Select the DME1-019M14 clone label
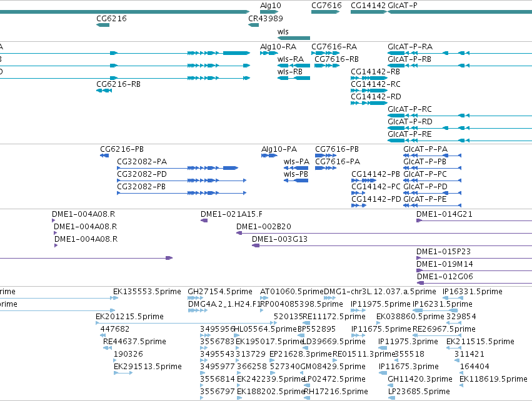The height and width of the screenshot is (401, 532). tap(444, 264)
